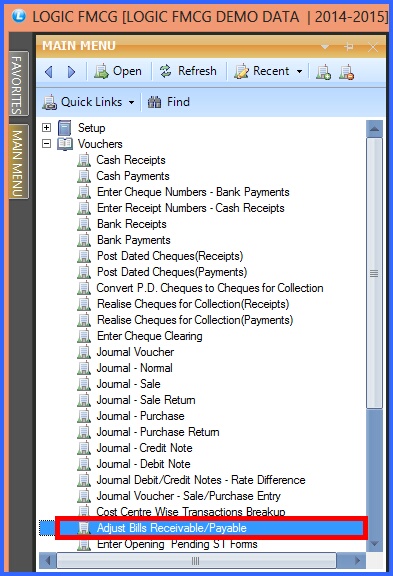Switch to the FAVORITES side tab
The height and width of the screenshot is (576, 393).
coord(18,84)
